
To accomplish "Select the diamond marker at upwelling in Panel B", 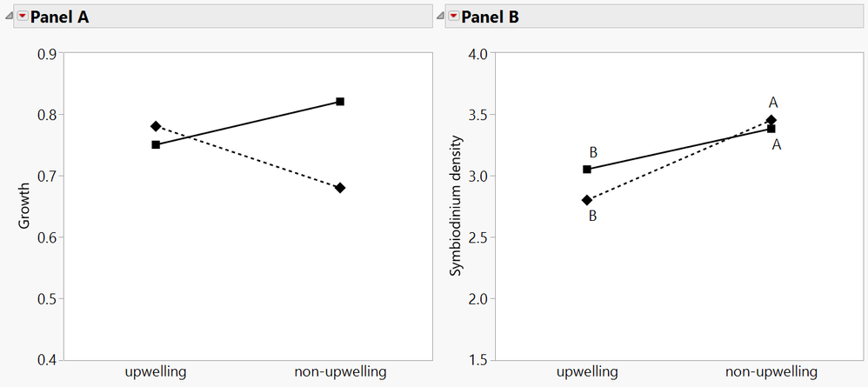I will pos(587,200).
